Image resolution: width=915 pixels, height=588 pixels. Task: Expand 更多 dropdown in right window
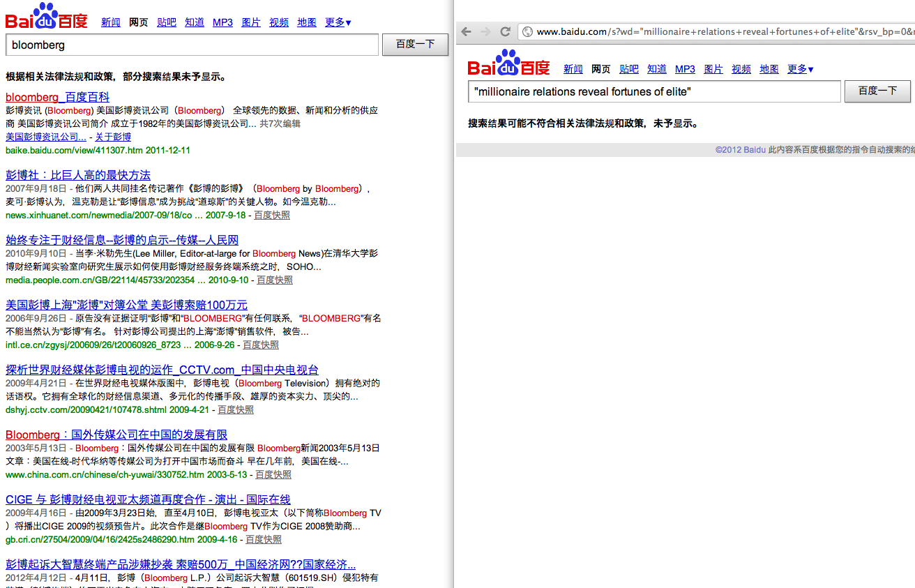[x=801, y=69]
